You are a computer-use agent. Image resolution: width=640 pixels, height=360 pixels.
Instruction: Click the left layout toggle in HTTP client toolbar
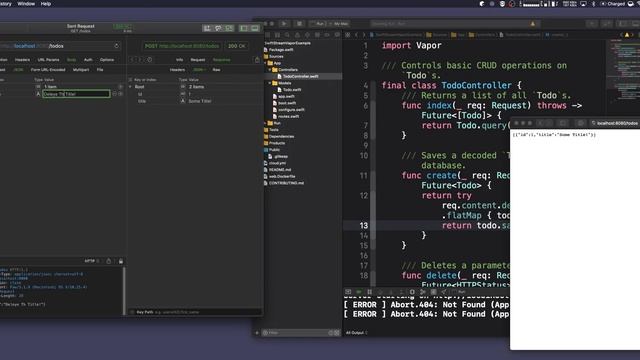[244, 28]
